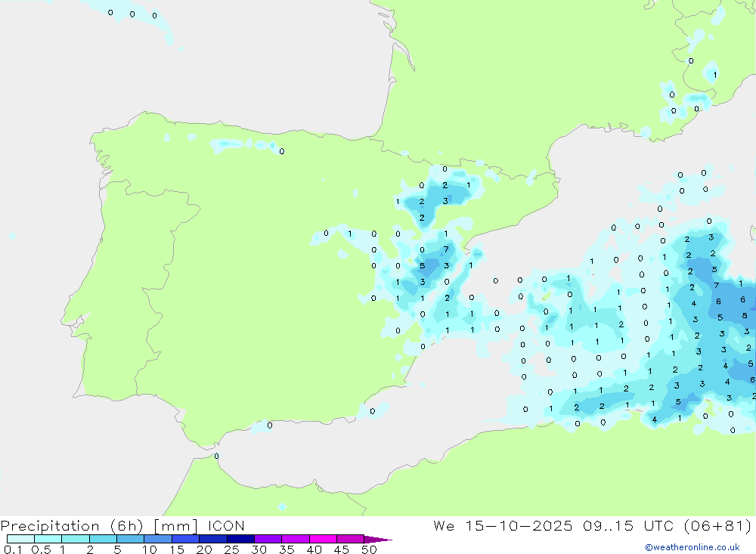Click the '10' legend scale label
756x554 pixels.
pos(150,549)
